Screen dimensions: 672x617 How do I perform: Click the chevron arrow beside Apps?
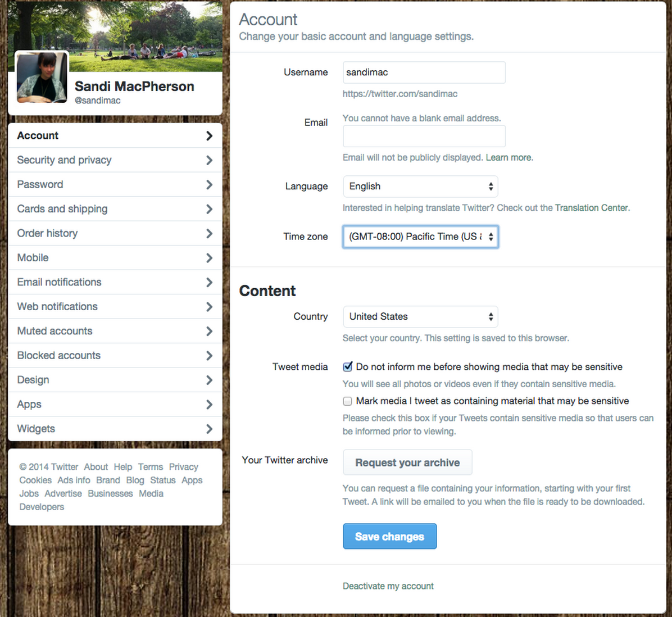209,405
